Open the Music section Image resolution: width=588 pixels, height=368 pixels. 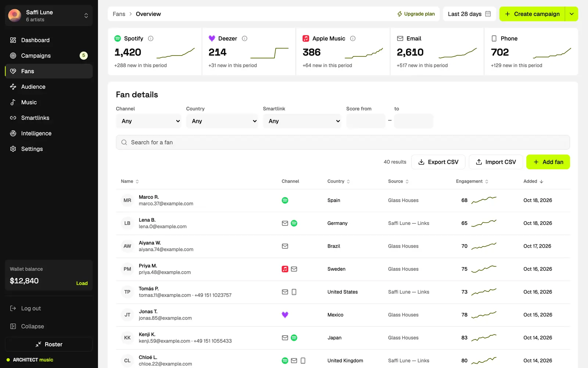[49, 102]
